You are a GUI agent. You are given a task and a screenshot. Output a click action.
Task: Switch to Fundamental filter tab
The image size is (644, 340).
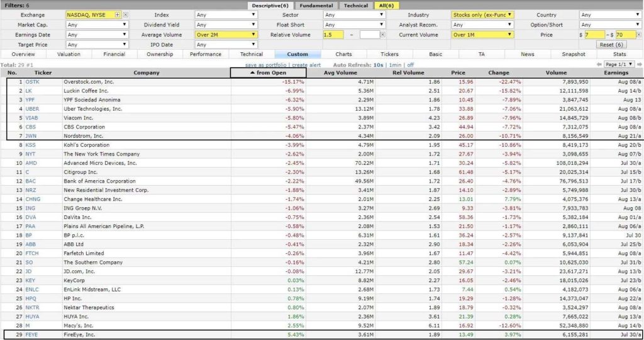click(x=316, y=5)
